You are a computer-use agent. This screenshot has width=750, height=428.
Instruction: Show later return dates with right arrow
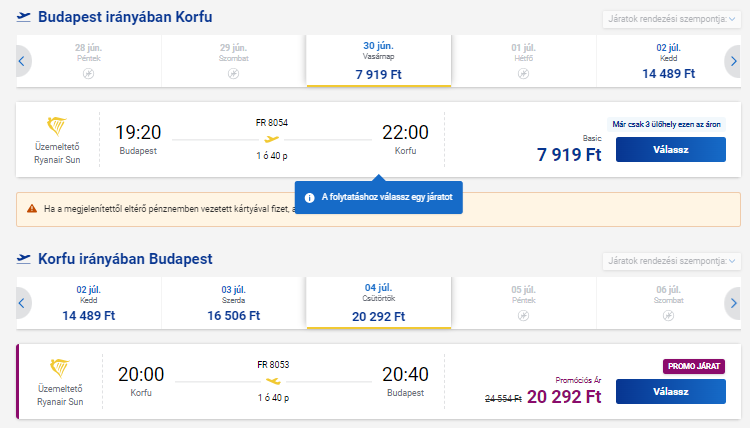point(734,303)
